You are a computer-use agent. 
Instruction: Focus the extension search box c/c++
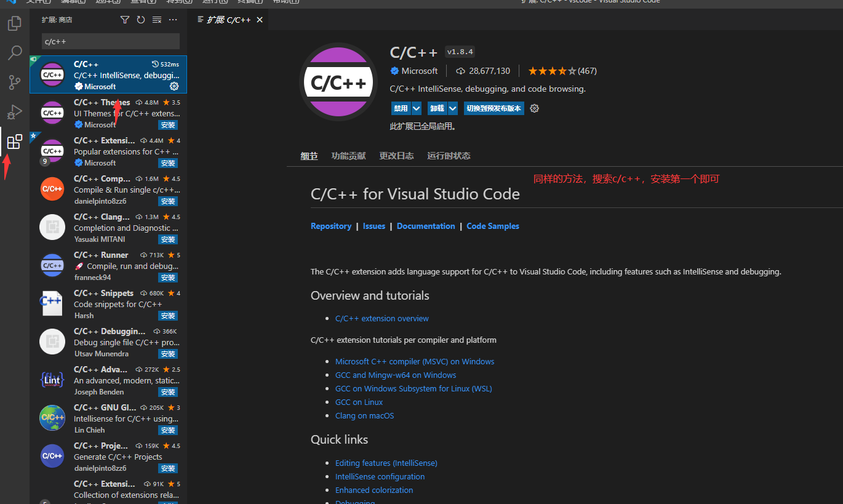(111, 41)
